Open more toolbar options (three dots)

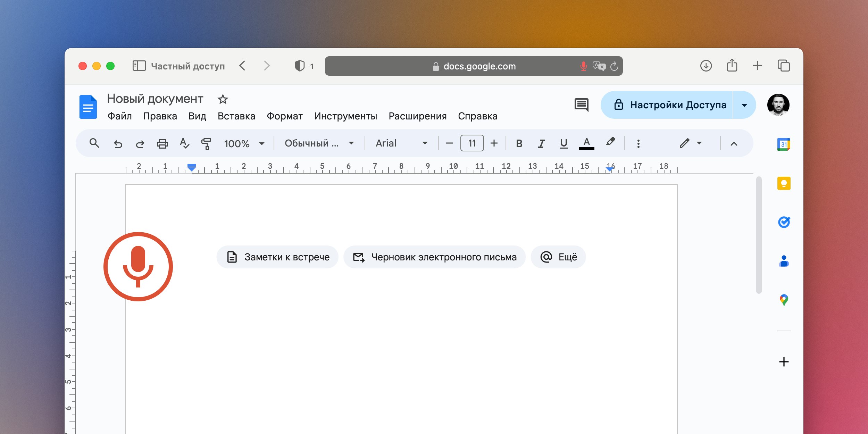(x=638, y=143)
